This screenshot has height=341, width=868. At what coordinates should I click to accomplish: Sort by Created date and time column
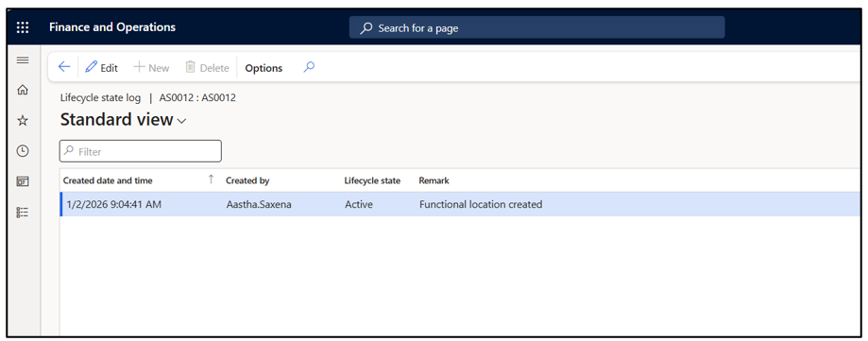(108, 180)
